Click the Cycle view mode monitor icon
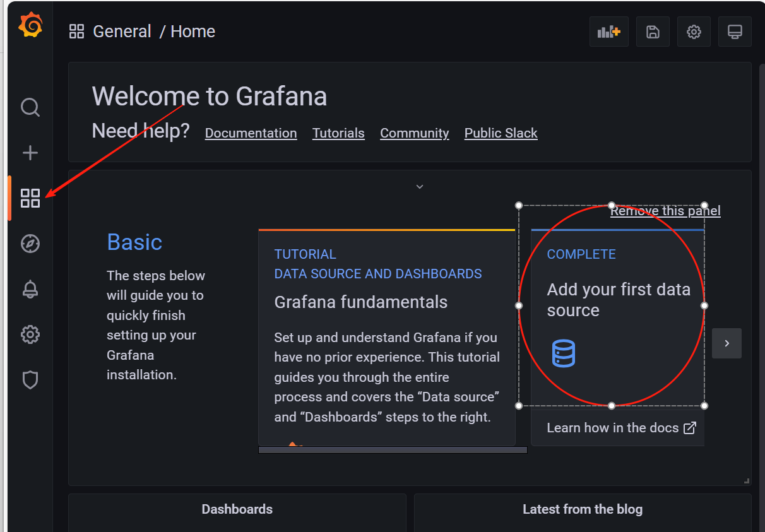The image size is (765, 532). coord(735,32)
